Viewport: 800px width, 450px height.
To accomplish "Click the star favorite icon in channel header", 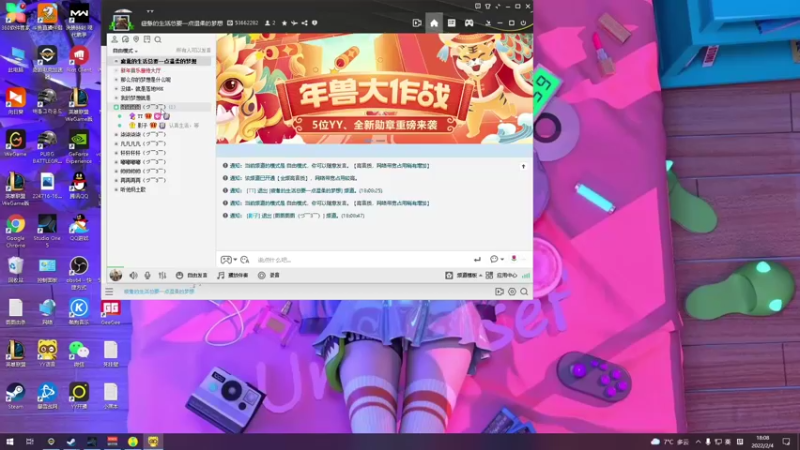I will click(x=284, y=23).
